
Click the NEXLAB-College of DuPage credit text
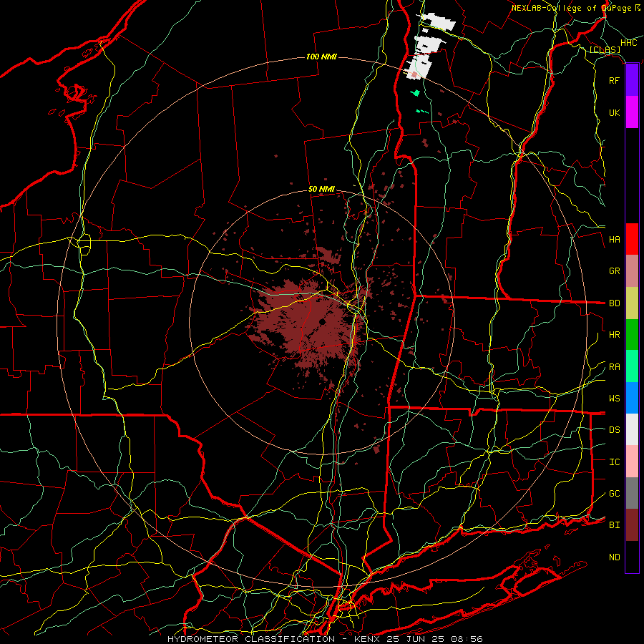pyautogui.click(x=575, y=8)
